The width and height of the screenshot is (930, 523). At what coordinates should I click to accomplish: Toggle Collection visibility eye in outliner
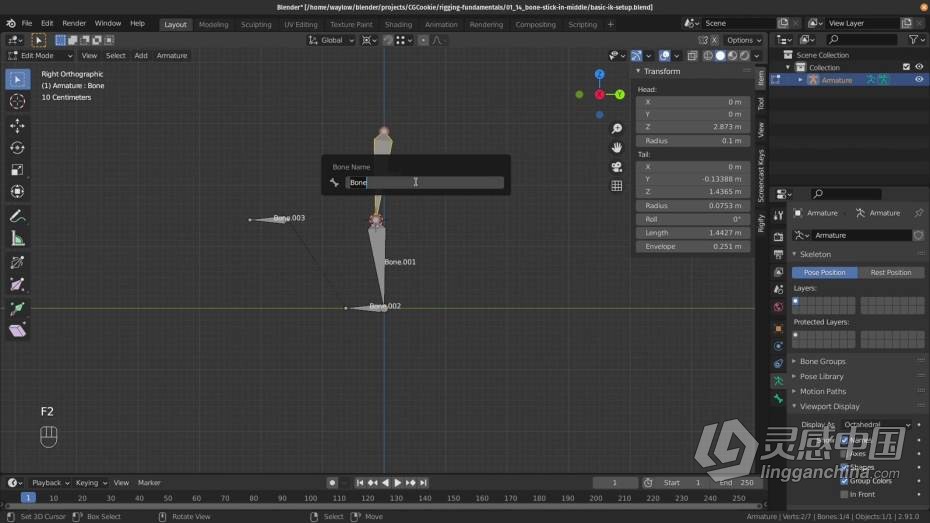[x=919, y=67]
